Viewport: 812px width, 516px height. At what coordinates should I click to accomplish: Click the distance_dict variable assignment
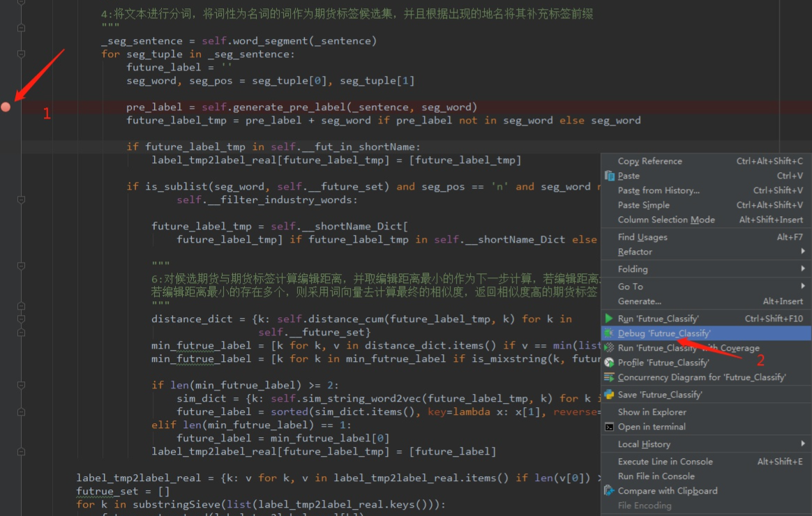point(192,319)
